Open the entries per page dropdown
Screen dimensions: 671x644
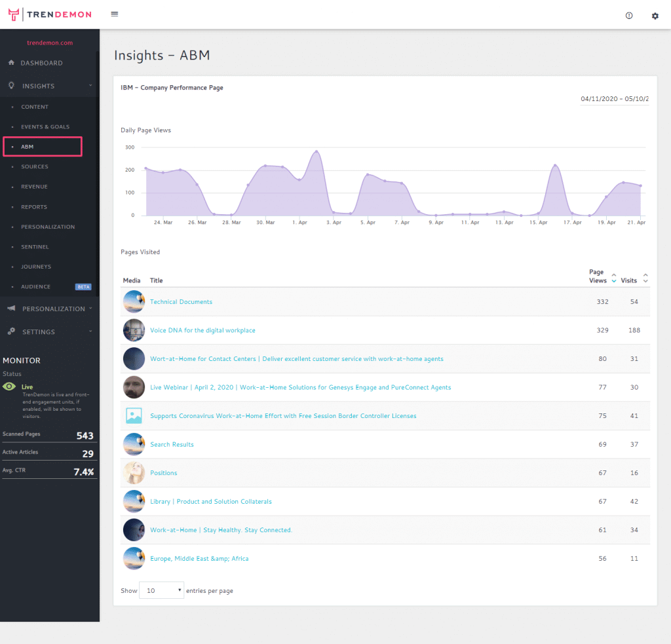click(x=161, y=590)
